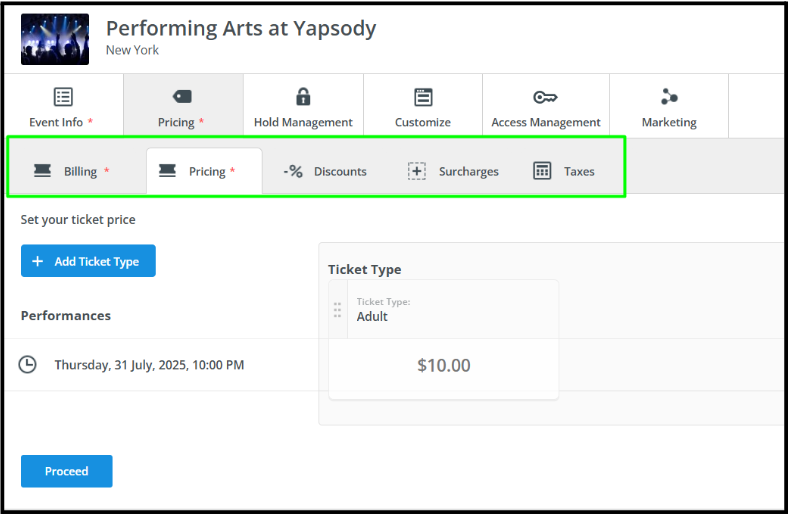The image size is (789, 516).
Task: Click the Add Ticket Type button
Action: 88,261
